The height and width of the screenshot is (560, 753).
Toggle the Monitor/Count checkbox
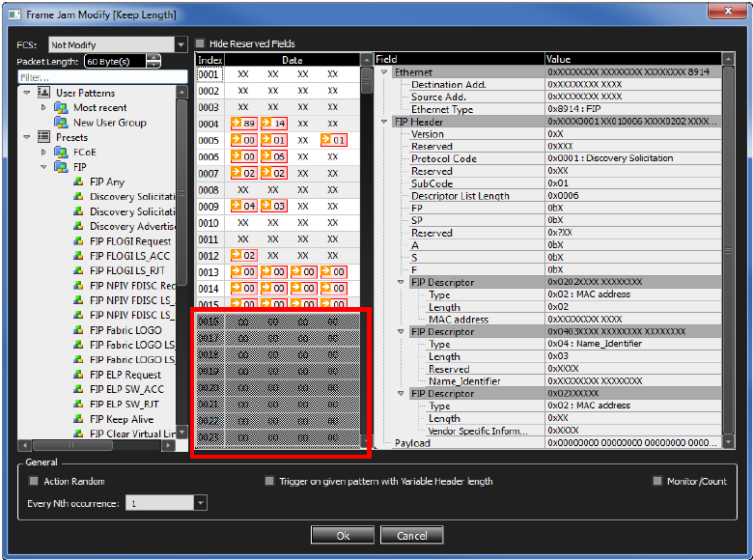(657, 481)
